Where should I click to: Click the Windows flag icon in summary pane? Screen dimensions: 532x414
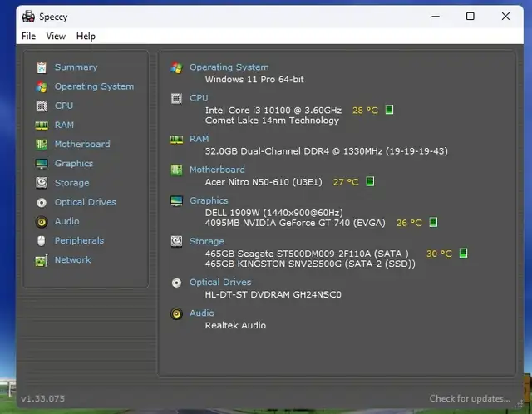176,67
